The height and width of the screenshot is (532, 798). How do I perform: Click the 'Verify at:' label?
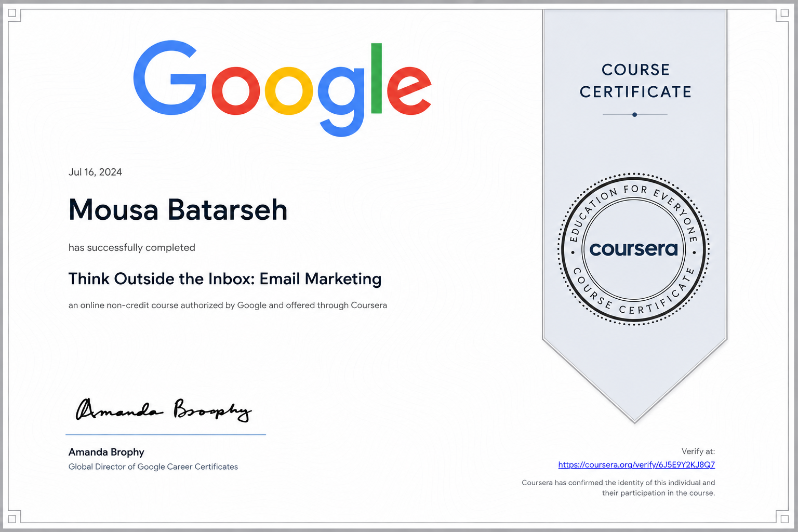pyautogui.click(x=698, y=451)
